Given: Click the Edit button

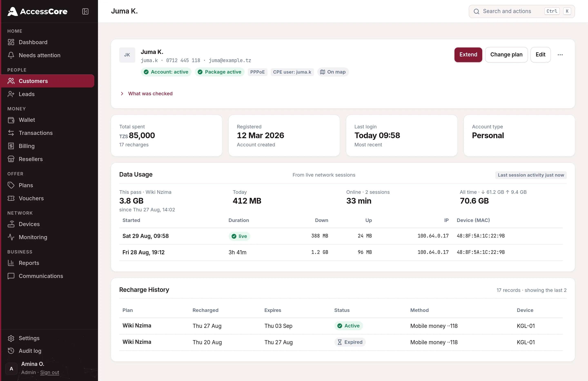Looking at the screenshot, I should (540, 55).
